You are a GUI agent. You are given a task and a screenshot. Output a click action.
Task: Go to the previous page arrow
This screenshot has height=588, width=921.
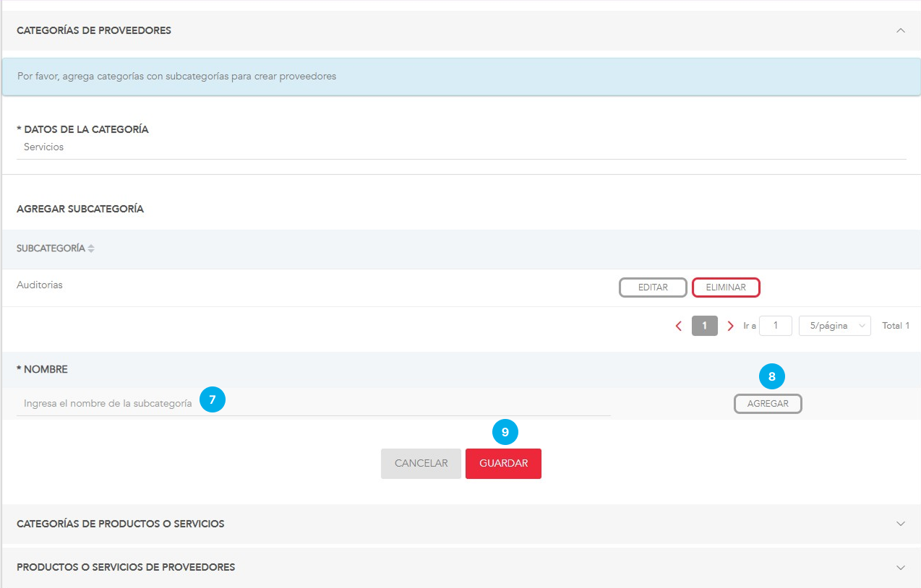tap(679, 326)
